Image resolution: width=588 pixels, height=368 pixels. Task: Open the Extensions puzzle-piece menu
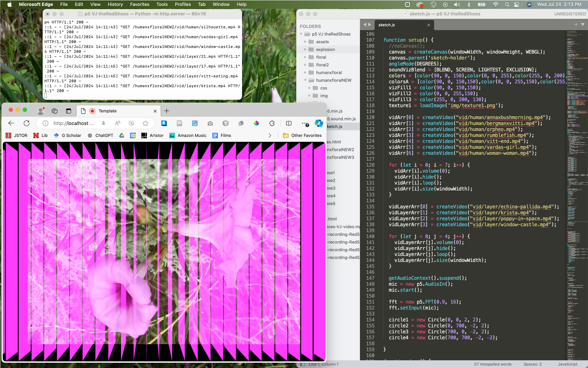(x=272, y=123)
